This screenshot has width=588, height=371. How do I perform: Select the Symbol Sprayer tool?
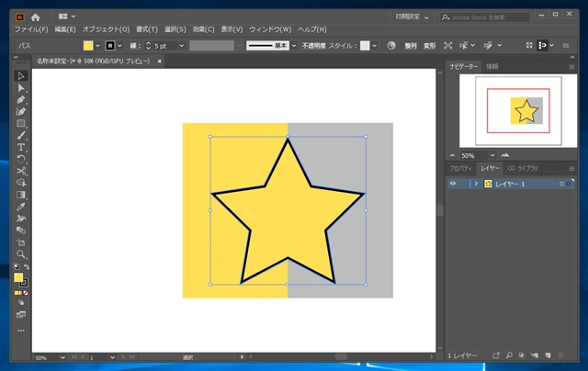[21, 219]
